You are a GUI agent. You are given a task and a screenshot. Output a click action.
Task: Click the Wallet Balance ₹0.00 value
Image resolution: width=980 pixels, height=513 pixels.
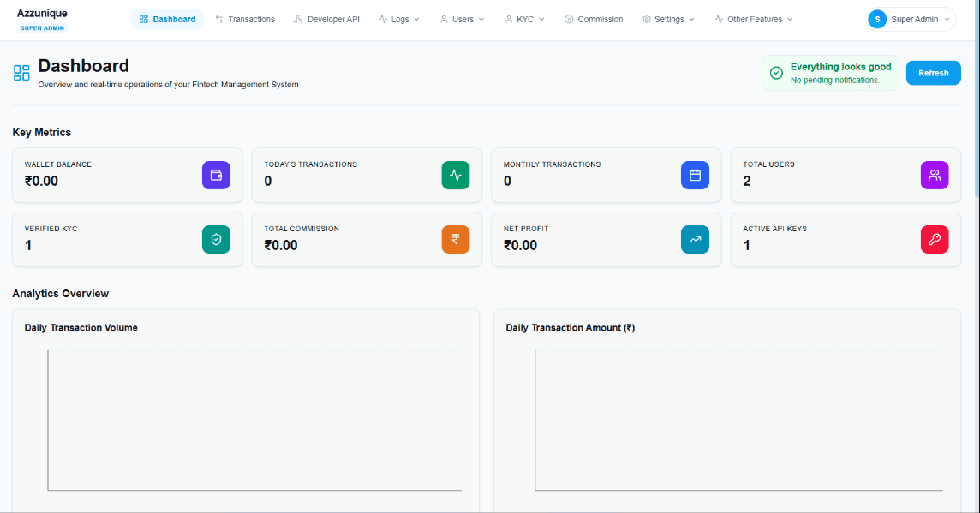coord(41,182)
